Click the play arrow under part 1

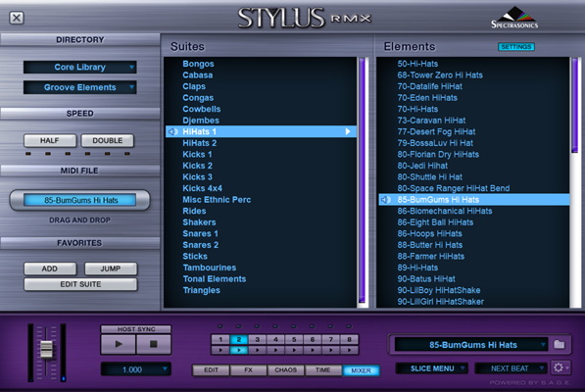[x=220, y=350]
